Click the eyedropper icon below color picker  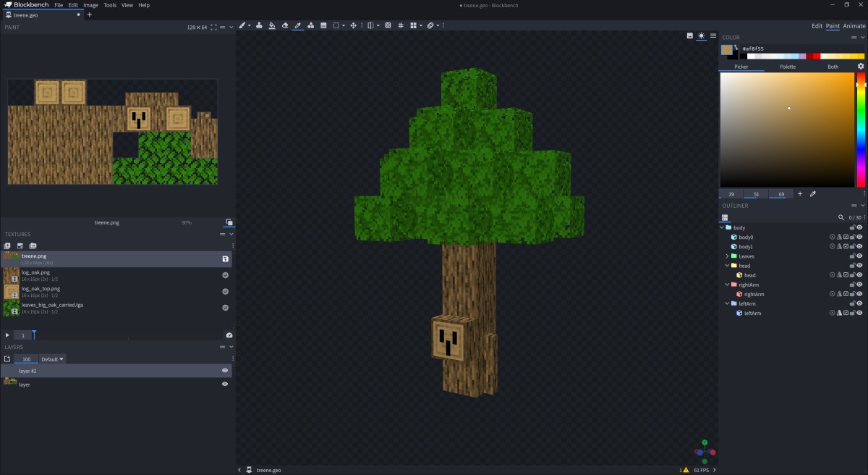pyautogui.click(x=812, y=194)
